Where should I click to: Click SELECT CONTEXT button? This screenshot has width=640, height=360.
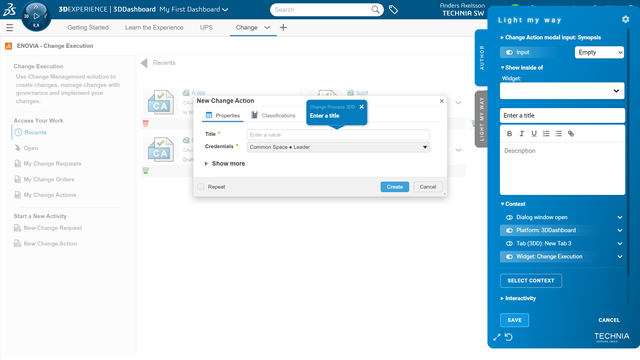[x=531, y=280]
